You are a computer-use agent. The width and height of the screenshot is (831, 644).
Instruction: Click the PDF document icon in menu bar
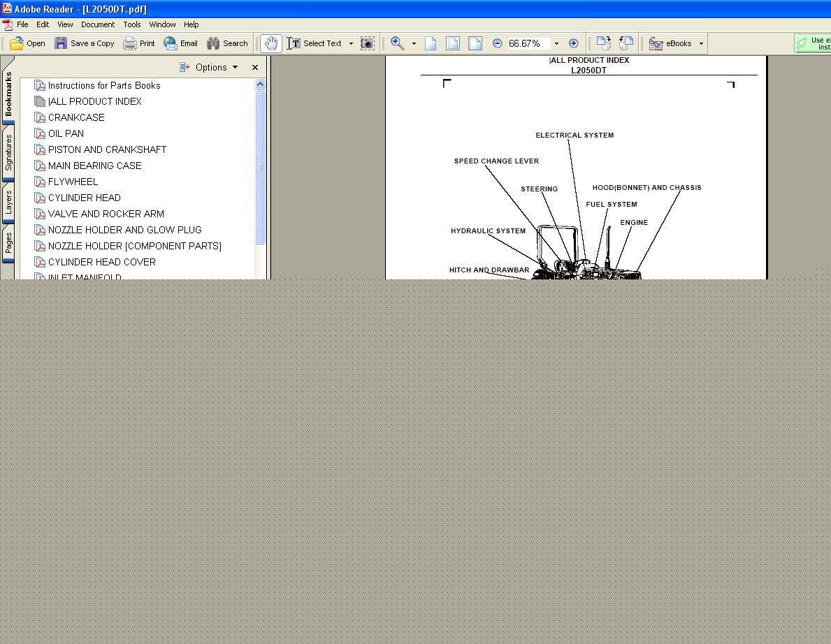8,24
